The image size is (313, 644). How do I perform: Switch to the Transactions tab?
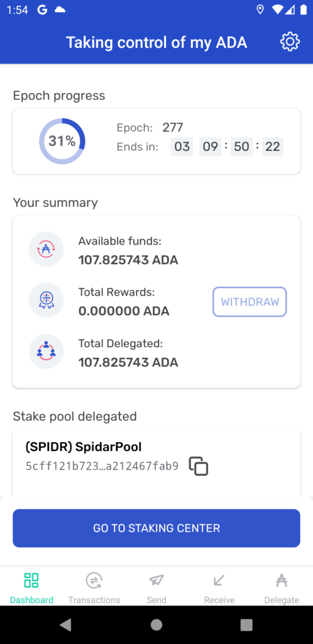[x=94, y=588]
